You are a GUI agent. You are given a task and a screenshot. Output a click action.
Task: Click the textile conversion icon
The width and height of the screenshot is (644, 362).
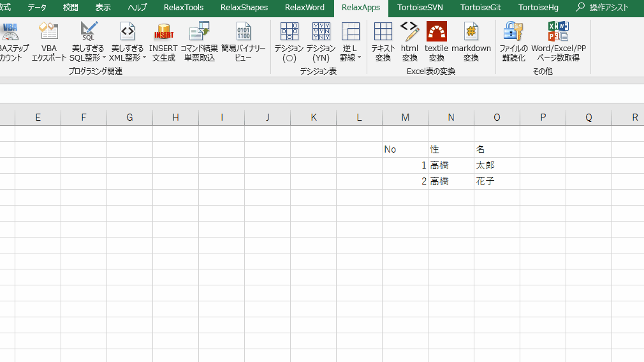(437, 32)
